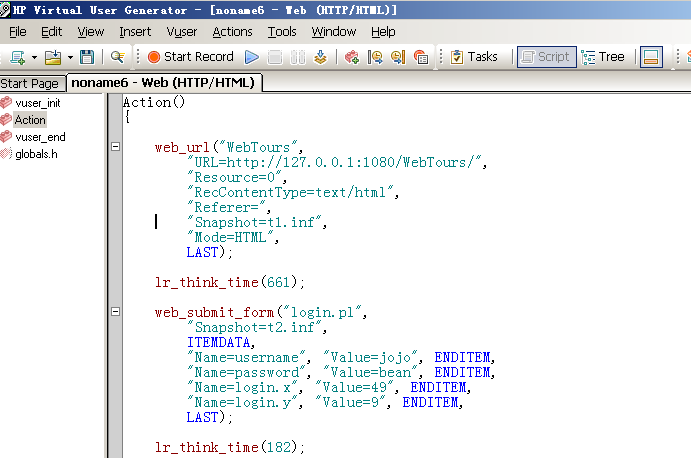Save the script with the floppy icon
The width and height of the screenshot is (691, 458).
click(x=87, y=57)
